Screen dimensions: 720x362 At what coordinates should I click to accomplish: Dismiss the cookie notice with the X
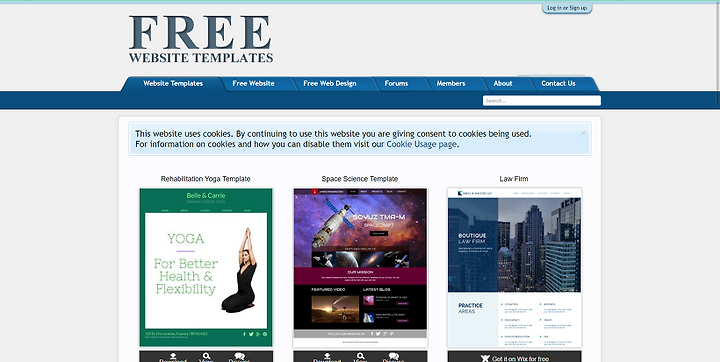coord(583,133)
